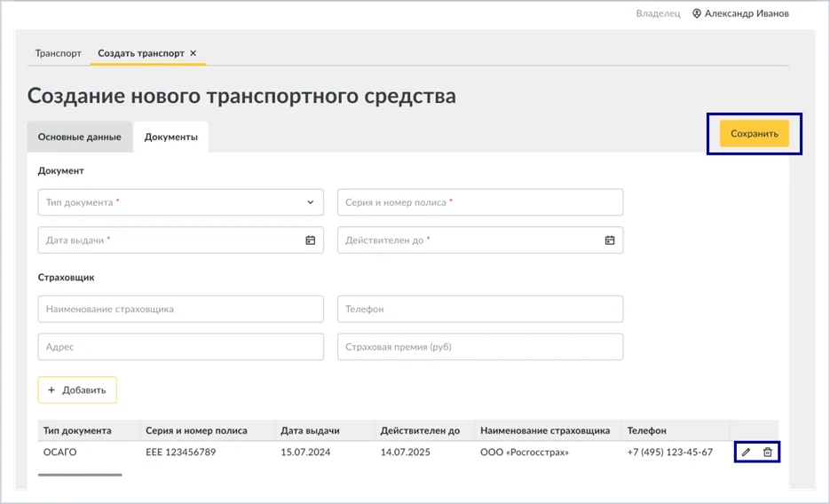The width and height of the screenshot is (830, 504).
Task: Click the Телефон column header
Action: (646, 430)
